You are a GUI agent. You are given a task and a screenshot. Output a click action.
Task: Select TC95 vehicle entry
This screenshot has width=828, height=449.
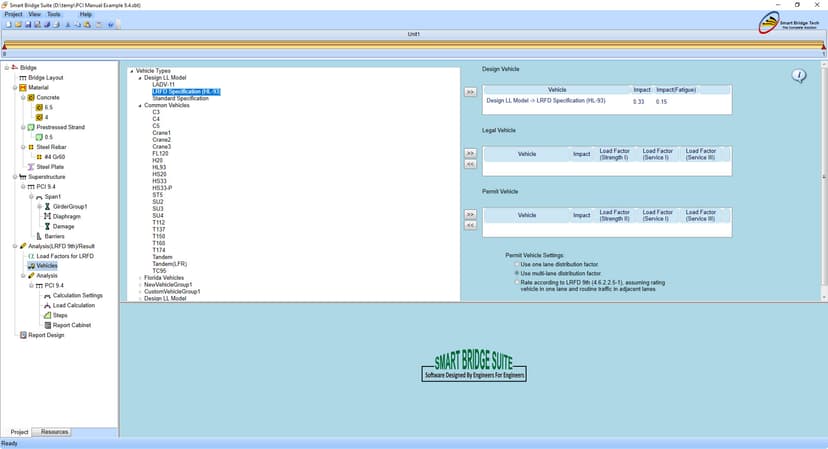(x=159, y=270)
